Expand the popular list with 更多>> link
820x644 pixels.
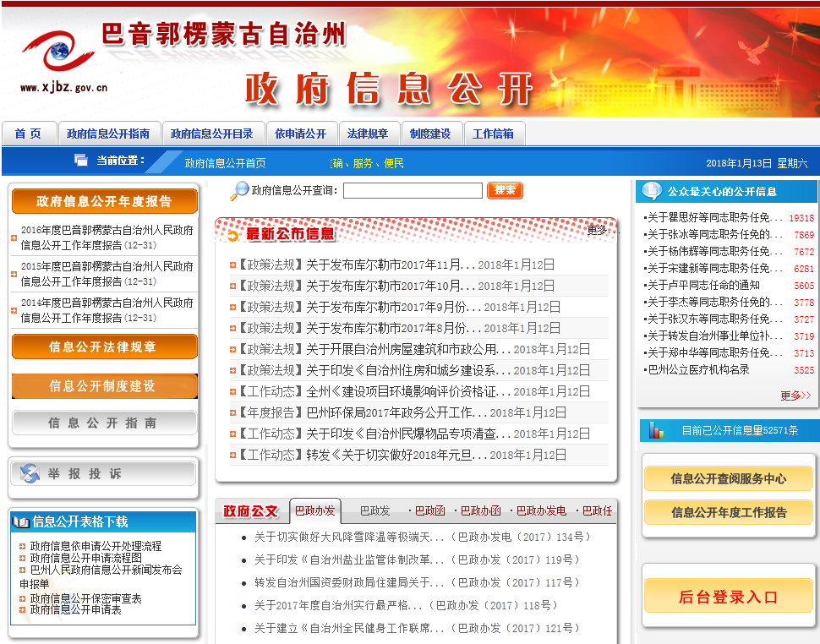point(795,396)
